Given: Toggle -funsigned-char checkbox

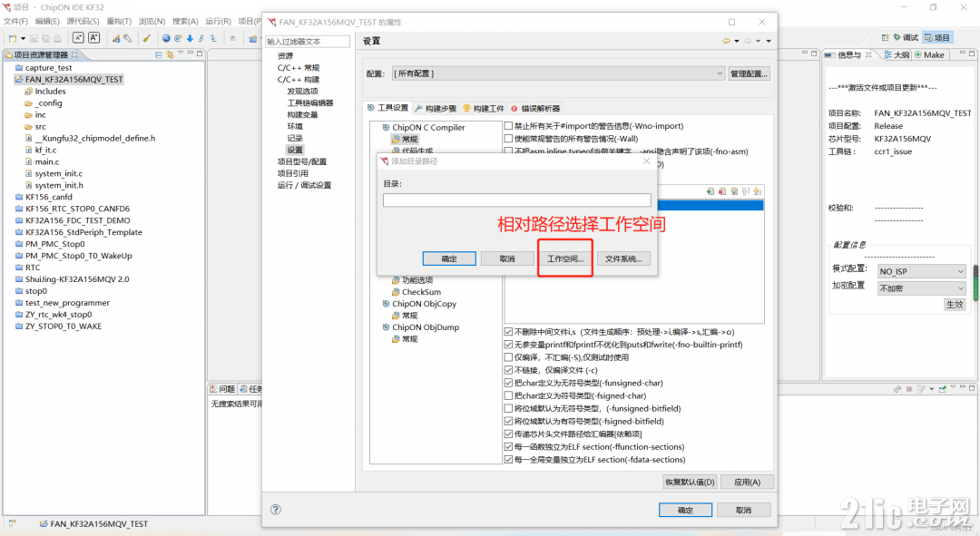Looking at the screenshot, I should coord(508,383).
